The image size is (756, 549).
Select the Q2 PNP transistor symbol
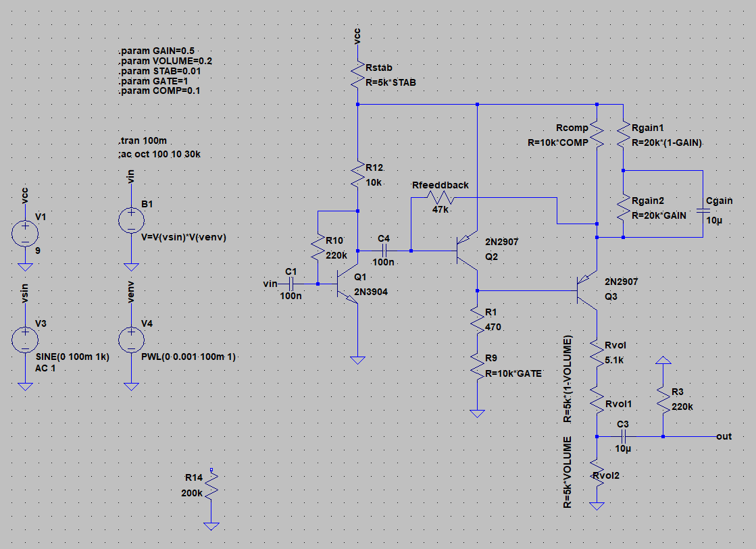(x=467, y=251)
